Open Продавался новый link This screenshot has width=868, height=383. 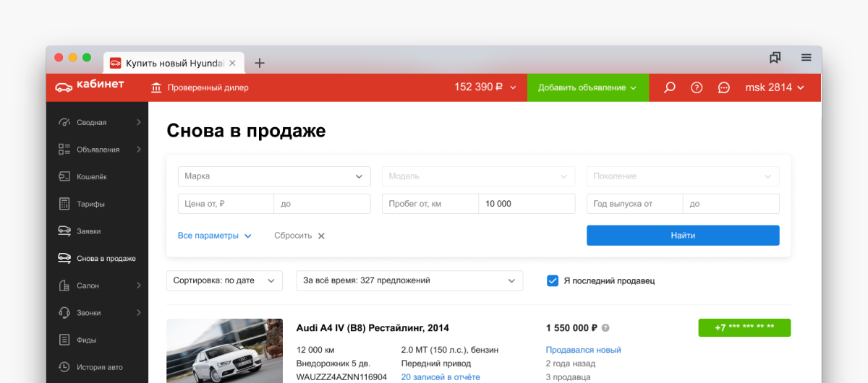[x=583, y=350]
